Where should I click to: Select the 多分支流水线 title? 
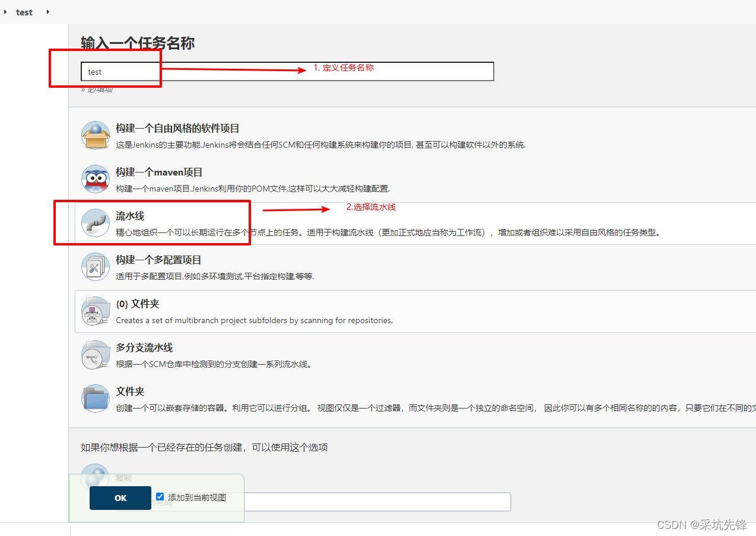coord(144,347)
